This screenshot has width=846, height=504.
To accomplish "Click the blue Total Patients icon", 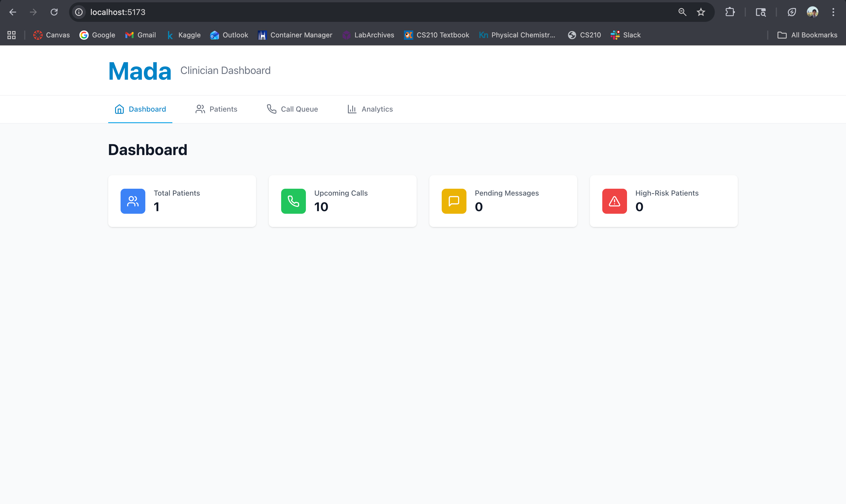I will click(x=133, y=201).
